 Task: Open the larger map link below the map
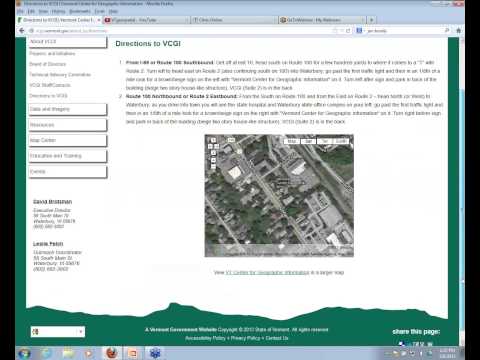[x=267, y=272]
